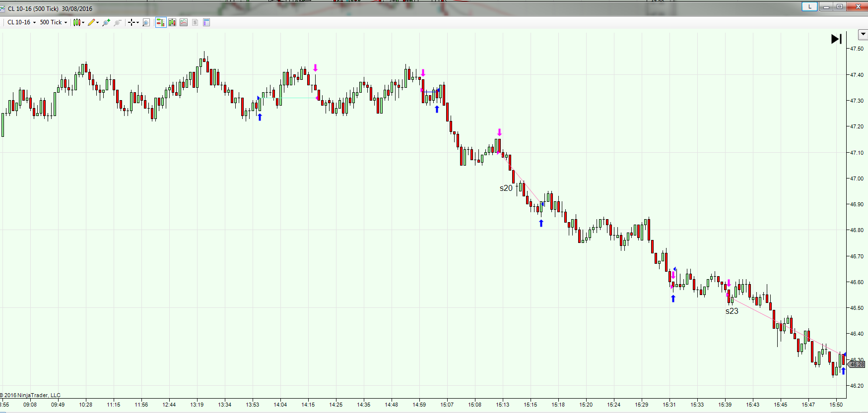Click the zoom out magnifier icon
868x413 pixels.
pos(117,22)
